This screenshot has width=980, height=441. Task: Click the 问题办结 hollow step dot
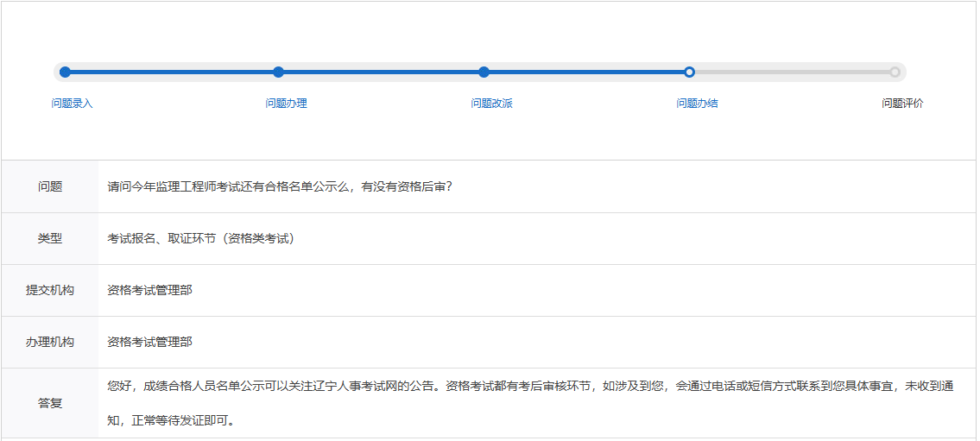[x=689, y=72]
